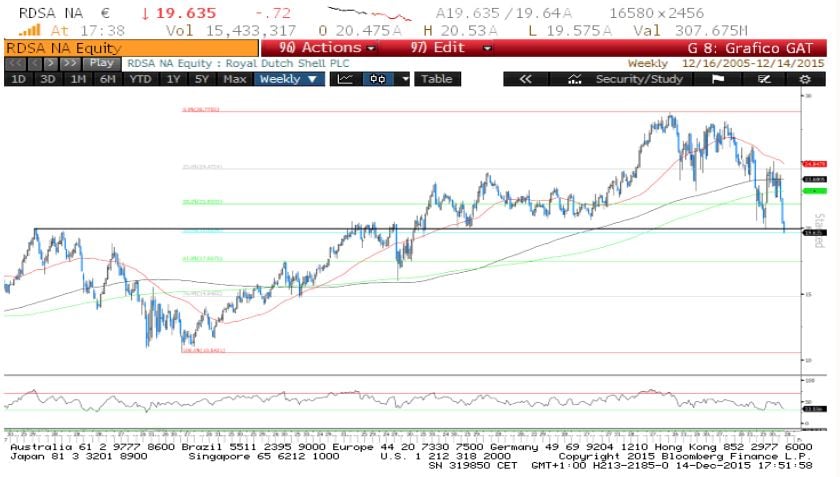This screenshot has width=840, height=477.
Task: Switch to candlestick chart type icon
Action: (x=378, y=79)
